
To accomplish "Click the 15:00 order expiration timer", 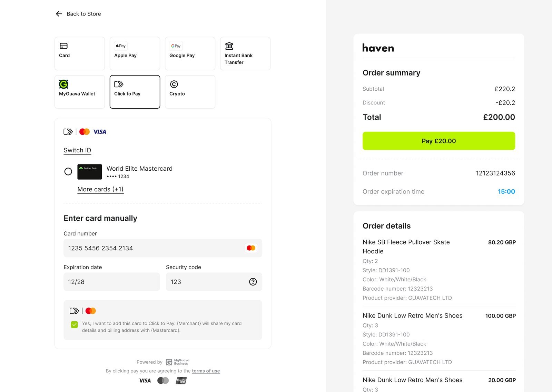I will pos(506,192).
